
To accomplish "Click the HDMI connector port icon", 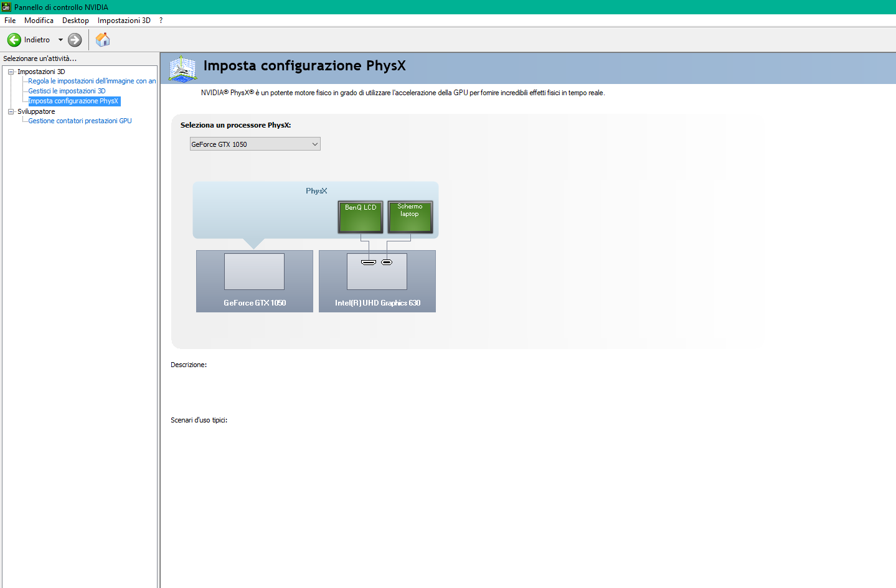I will pos(369,263).
